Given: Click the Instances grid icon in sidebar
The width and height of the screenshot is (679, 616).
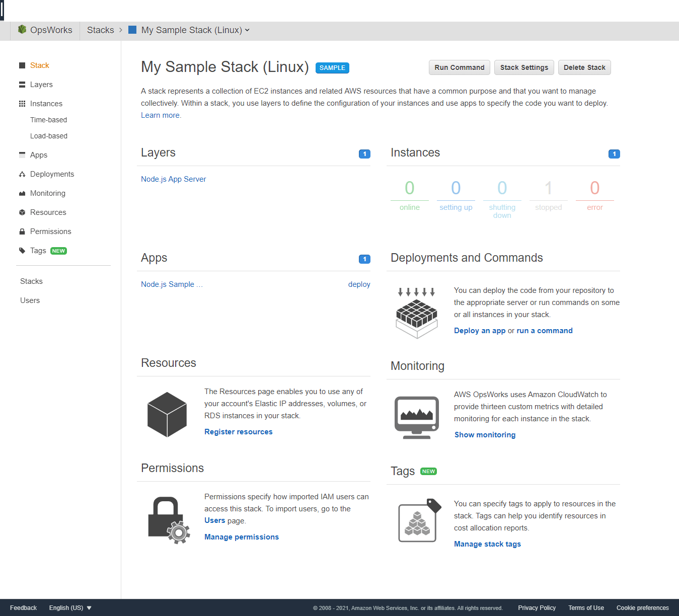Looking at the screenshot, I should click(22, 104).
